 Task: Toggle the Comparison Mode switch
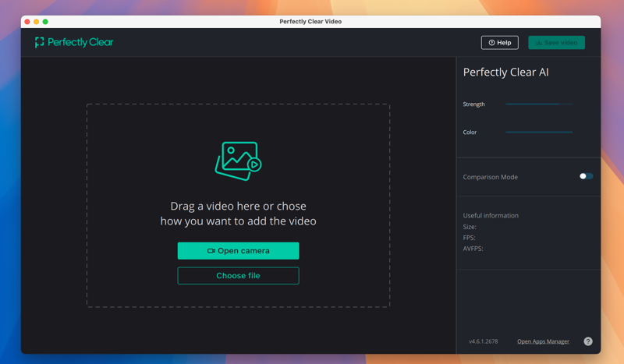pyautogui.click(x=586, y=176)
